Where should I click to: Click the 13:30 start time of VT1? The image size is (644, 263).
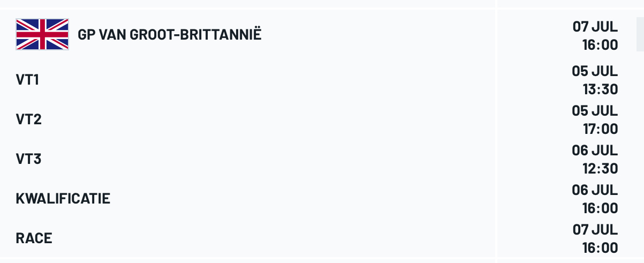(x=600, y=89)
